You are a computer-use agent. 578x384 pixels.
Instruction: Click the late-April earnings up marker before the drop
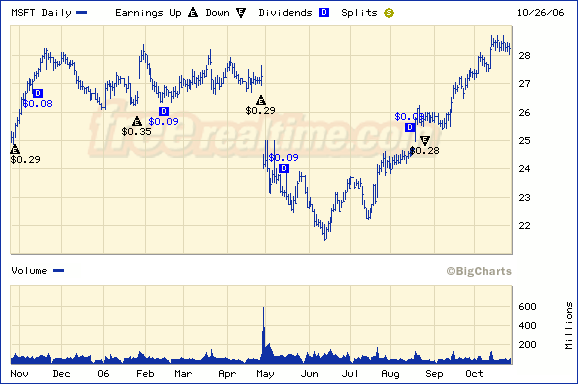(x=261, y=100)
